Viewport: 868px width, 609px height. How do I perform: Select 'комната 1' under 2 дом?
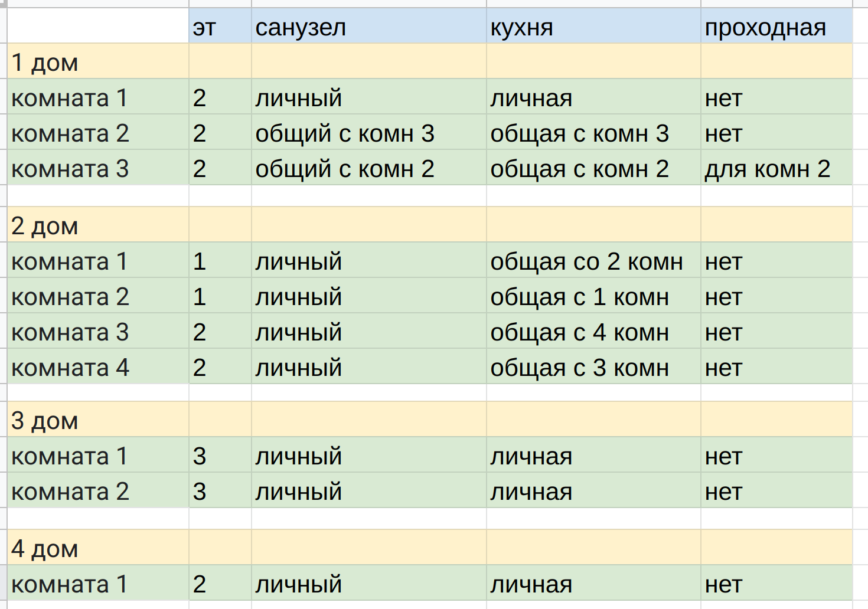[98, 260]
